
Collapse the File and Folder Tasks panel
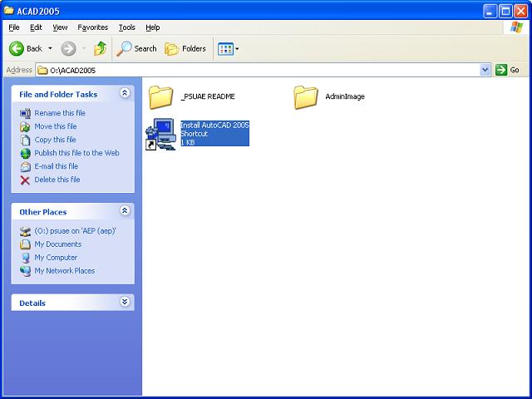125,93
